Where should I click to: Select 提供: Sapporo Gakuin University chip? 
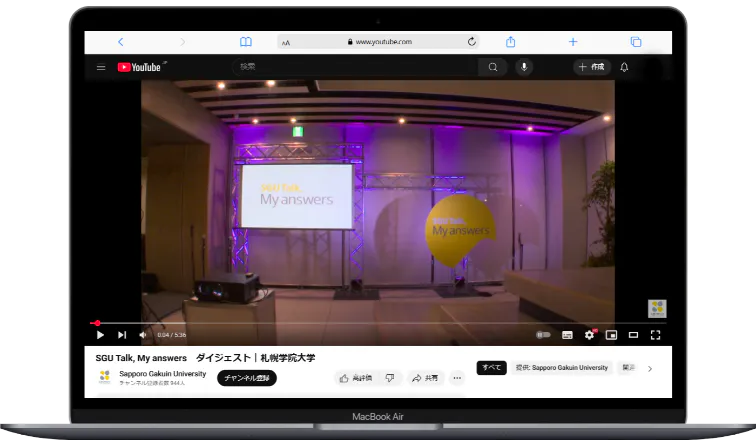(562, 367)
